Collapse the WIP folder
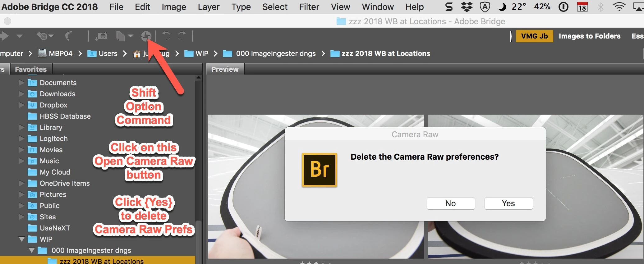The width and height of the screenshot is (644, 264). pos(21,239)
